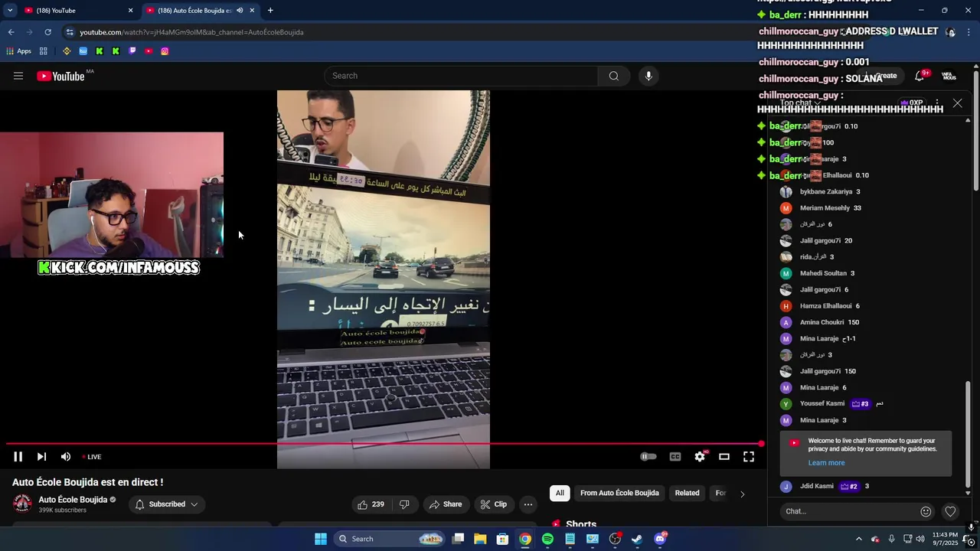Open Auto École Boujida channel name link

[73, 500]
